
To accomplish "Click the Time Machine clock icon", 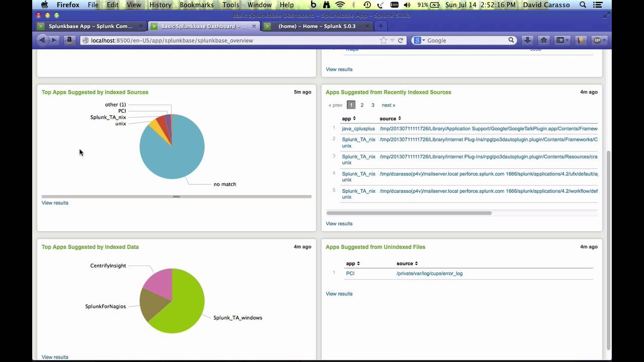I will coord(367,5).
